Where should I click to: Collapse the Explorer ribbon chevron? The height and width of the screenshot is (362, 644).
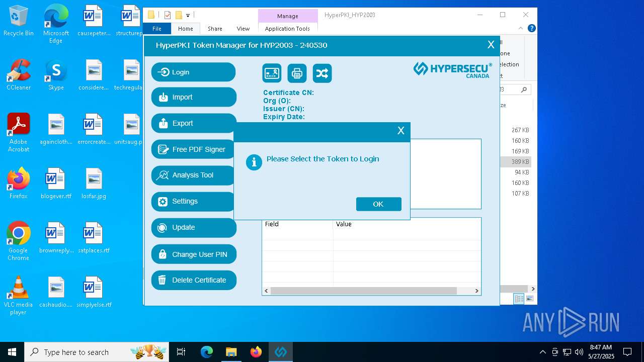(x=521, y=28)
